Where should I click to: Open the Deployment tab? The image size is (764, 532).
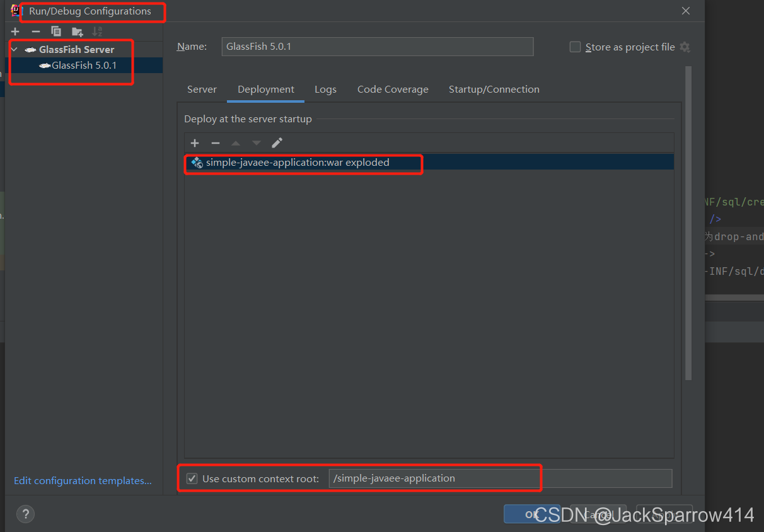[x=266, y=90]
